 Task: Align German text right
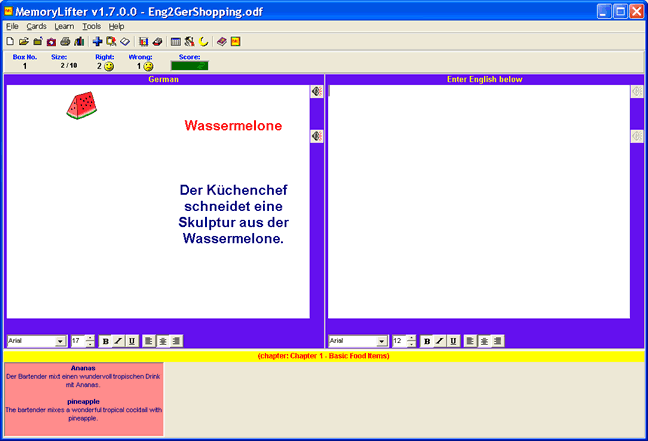[x=176, y=341]
